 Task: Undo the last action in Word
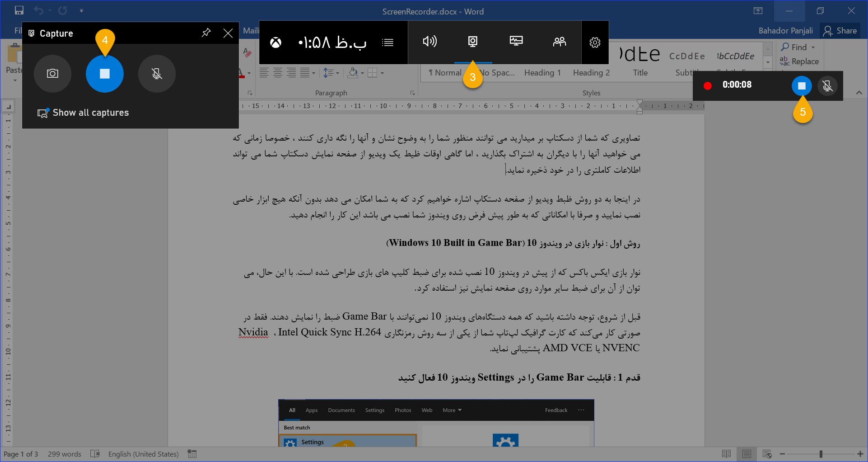(x=39, y=10)
